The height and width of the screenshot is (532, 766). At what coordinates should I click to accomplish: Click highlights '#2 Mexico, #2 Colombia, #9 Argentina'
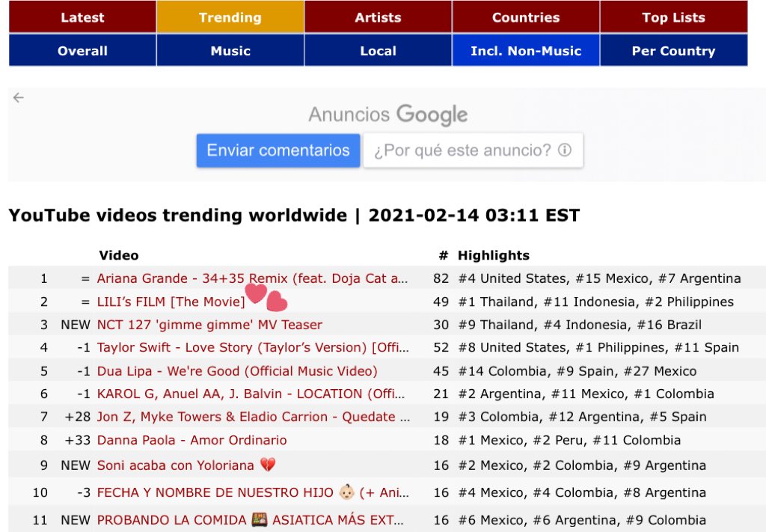(582, 465)
